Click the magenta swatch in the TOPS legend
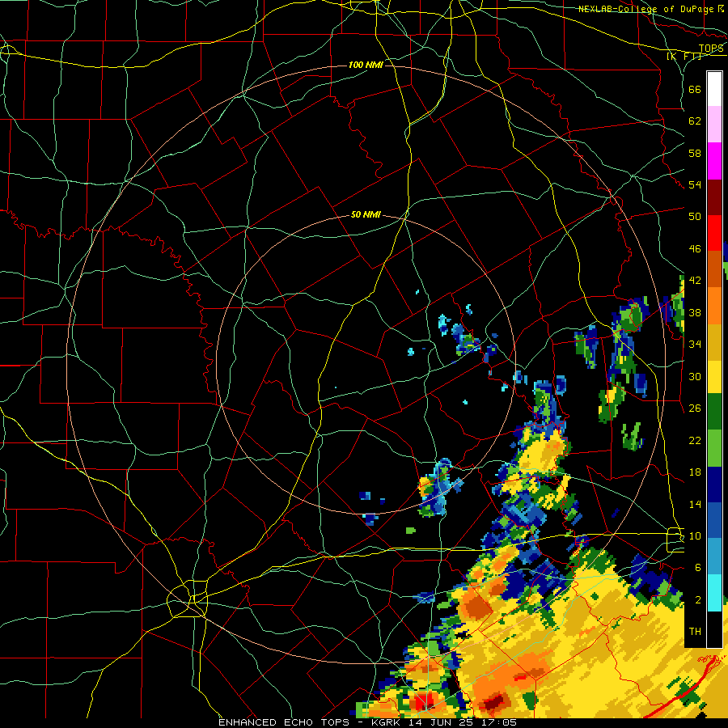Image resolution: width=728 pixels, height=728 pixels. point(714,161)
